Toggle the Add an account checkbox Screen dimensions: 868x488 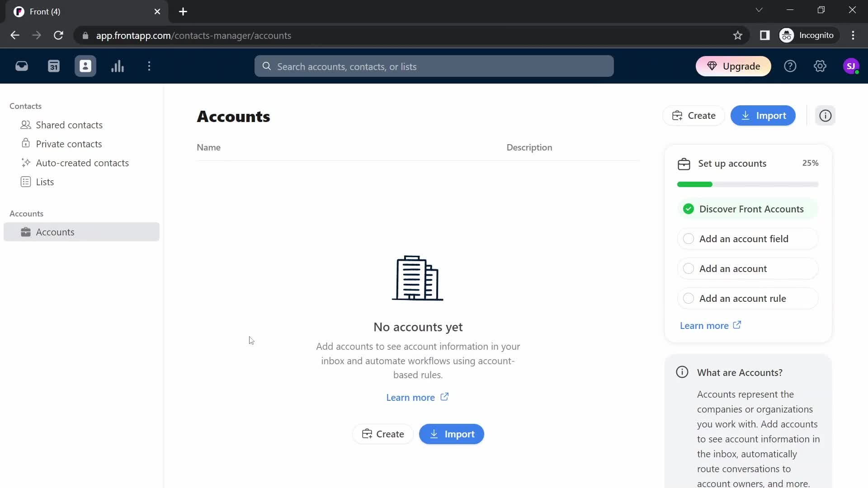tap(688, 268)
